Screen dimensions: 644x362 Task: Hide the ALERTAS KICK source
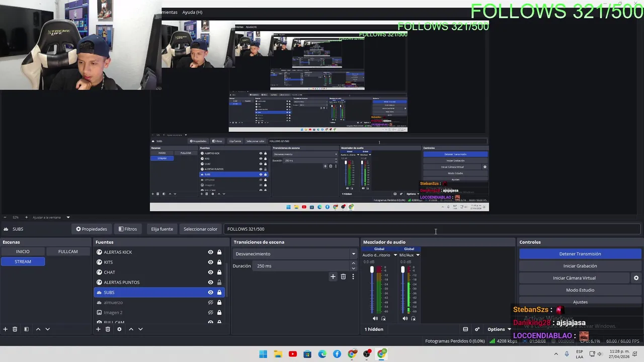[x=210, y=252]
